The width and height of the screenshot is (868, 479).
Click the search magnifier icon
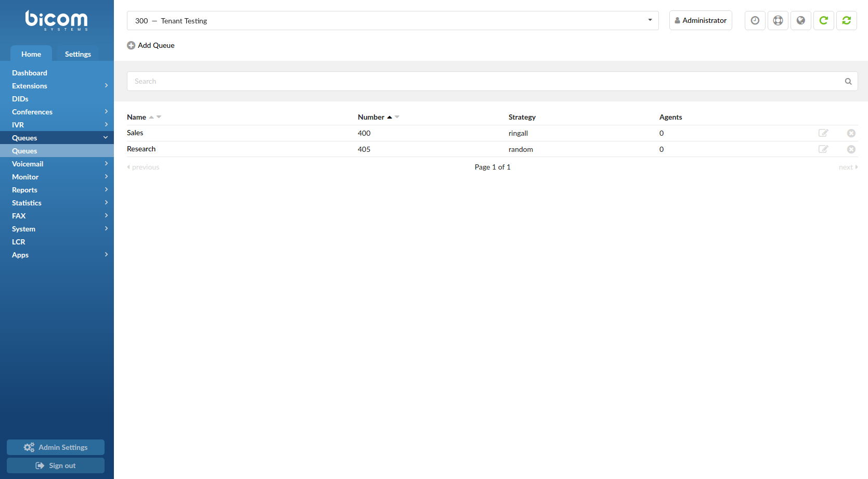848,82
